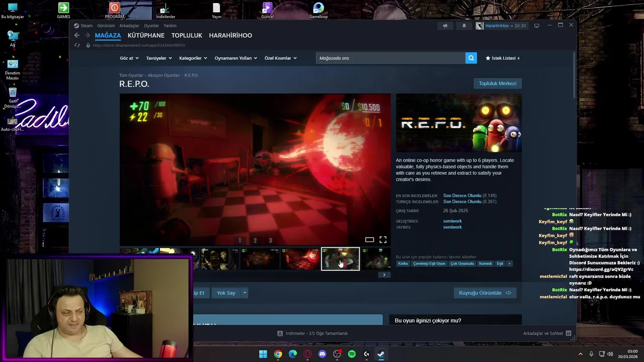Add a tag with plus button
Screen dimensions: 644x362
tap(509, 263)
